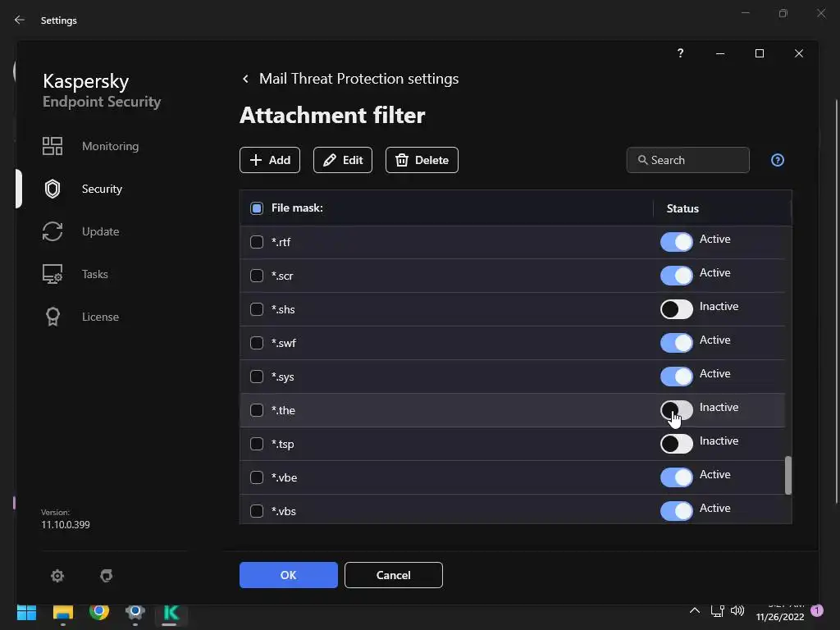Show hidden system tray icons
The image size is (840, 630).
(x=694, y=610)
